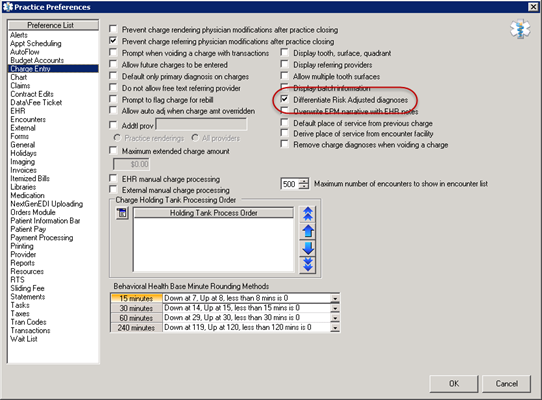
Task: Click the move-to-bottom double arrow icon
Action: pos(308,265)
